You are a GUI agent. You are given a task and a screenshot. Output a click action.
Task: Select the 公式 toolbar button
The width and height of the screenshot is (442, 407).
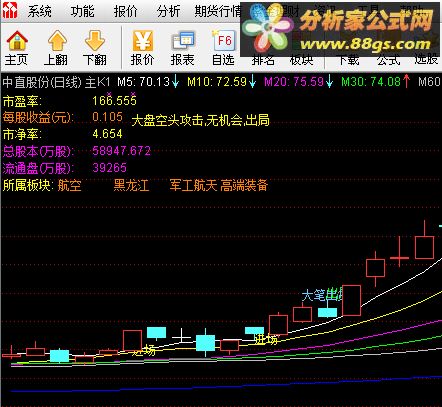coord(388,60)
